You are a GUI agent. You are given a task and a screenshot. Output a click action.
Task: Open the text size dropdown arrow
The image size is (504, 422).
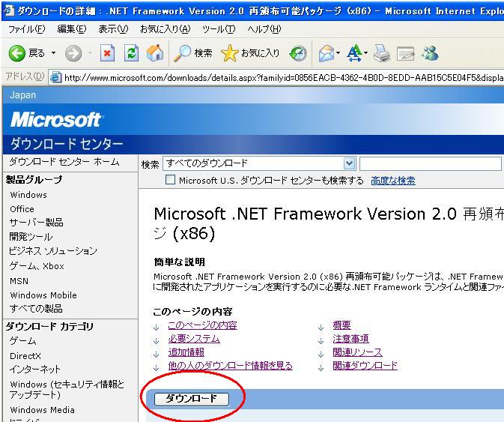pos(365,52)
